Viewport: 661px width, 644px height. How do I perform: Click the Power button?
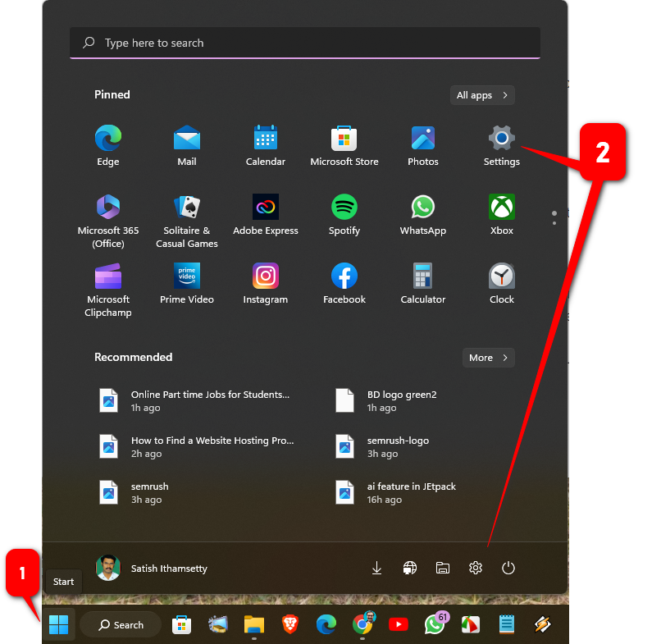click(508, 568)
